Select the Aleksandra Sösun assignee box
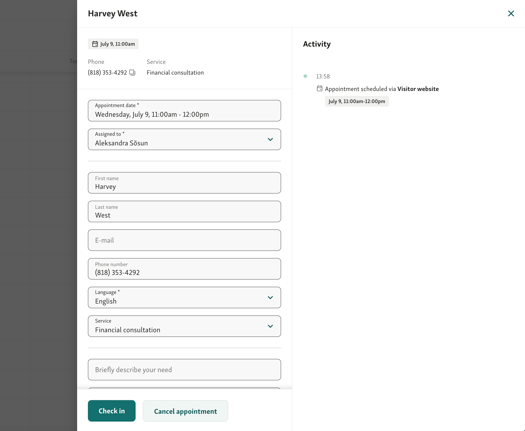 click(184, 139)
